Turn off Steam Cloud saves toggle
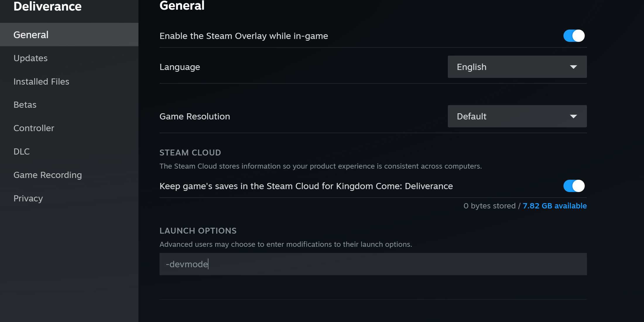Viewport: 644px width, 322px height. tap(574, 186)
